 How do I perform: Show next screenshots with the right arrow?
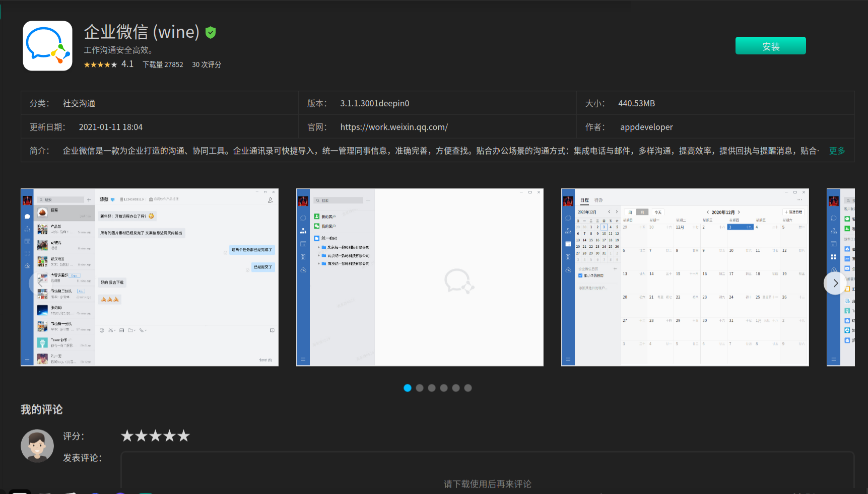click(x=835, y=283)
